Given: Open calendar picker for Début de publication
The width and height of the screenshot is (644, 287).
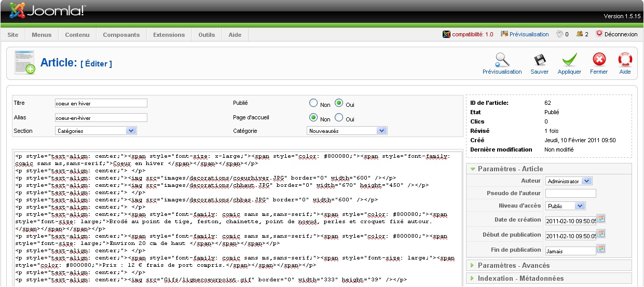Looking at the screenshot, I should point(601,234).
